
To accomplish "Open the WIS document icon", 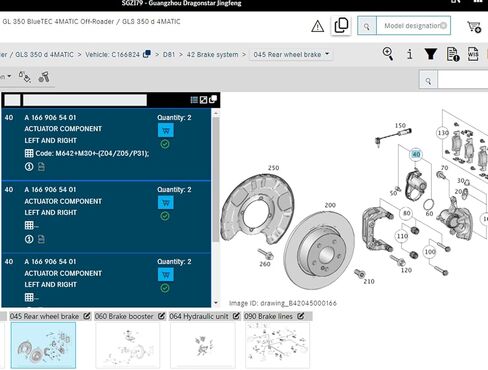I will click(473, 54).
